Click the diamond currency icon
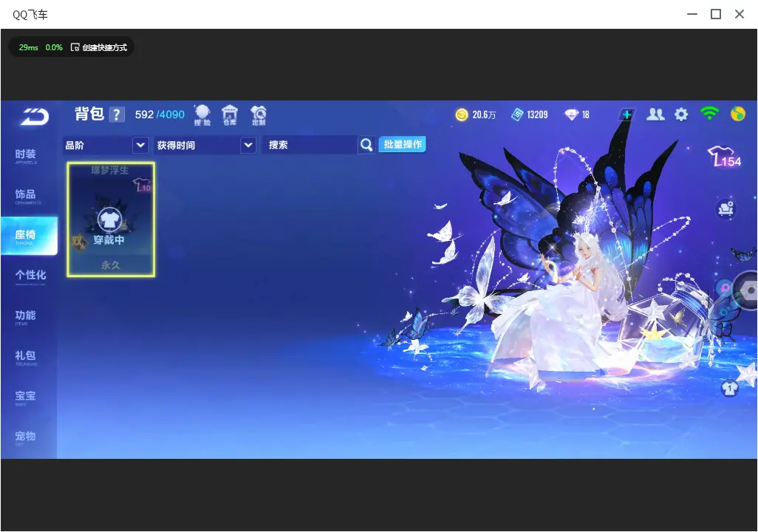 571,115
